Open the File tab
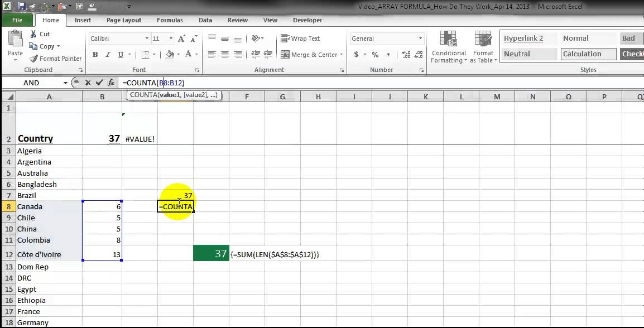 click(x=17, y=20)
